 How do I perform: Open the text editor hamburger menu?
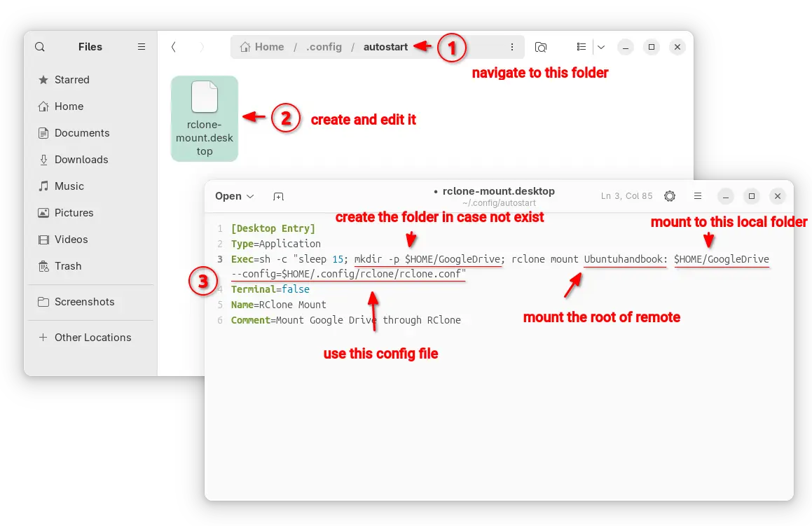point(698,196)
